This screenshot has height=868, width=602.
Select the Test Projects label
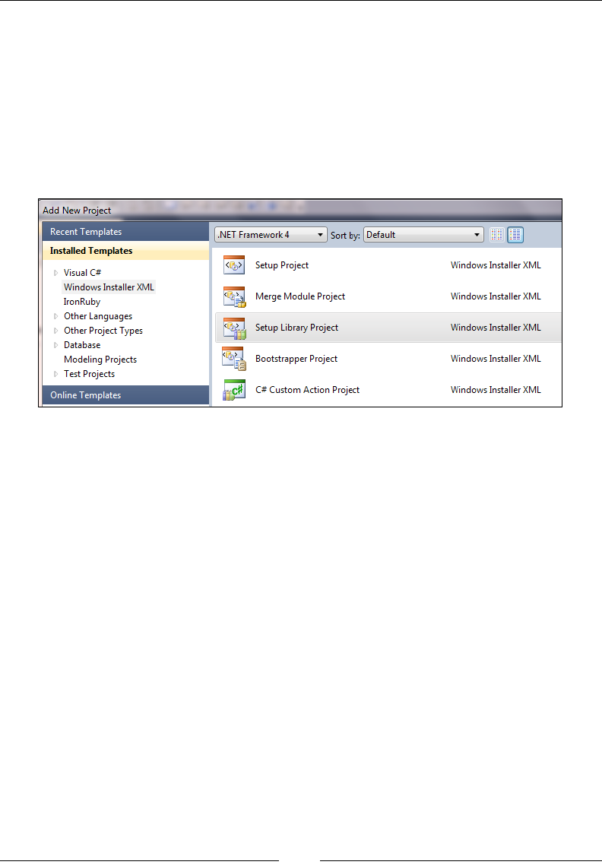point(89,374)
